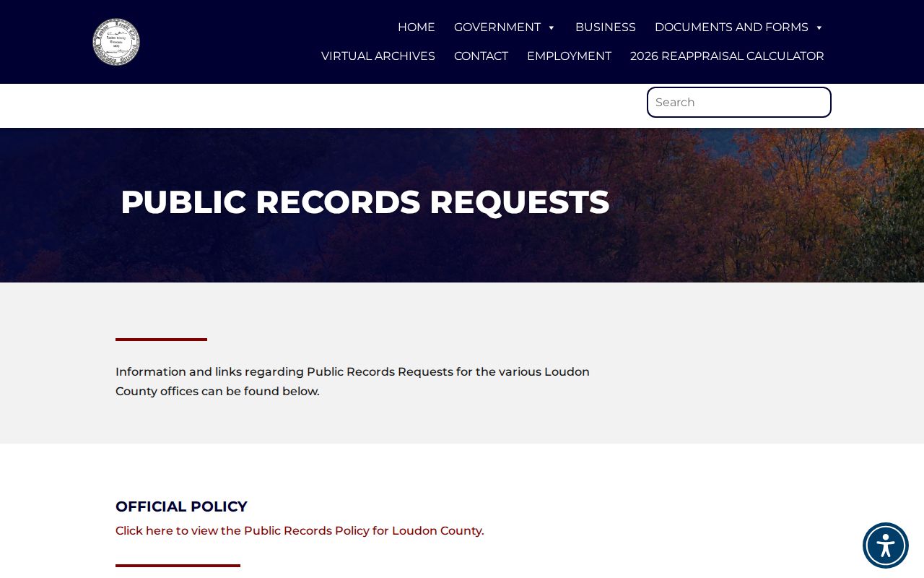Focus the Search input field
The width and height of the screenshot is (924, 578).
click(739, 103)
